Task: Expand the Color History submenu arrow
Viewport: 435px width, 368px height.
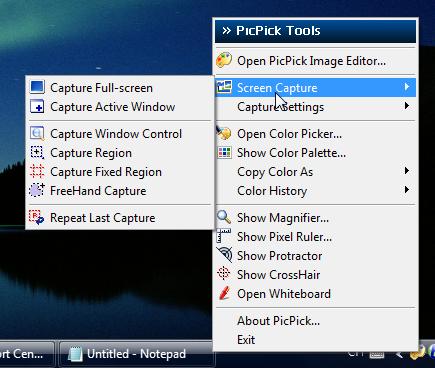Action: tap(407, 190)
